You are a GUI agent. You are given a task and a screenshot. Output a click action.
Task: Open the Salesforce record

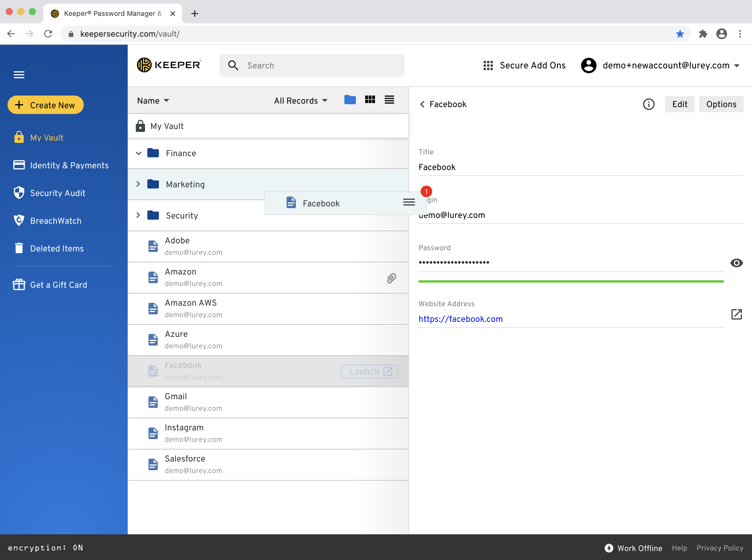click(x=268, y=465)
